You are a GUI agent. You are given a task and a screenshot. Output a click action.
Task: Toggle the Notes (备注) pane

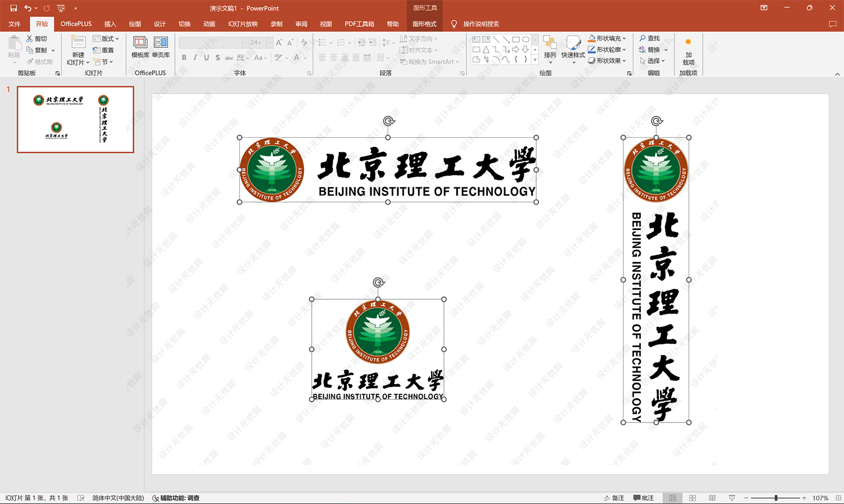[614, 498]
